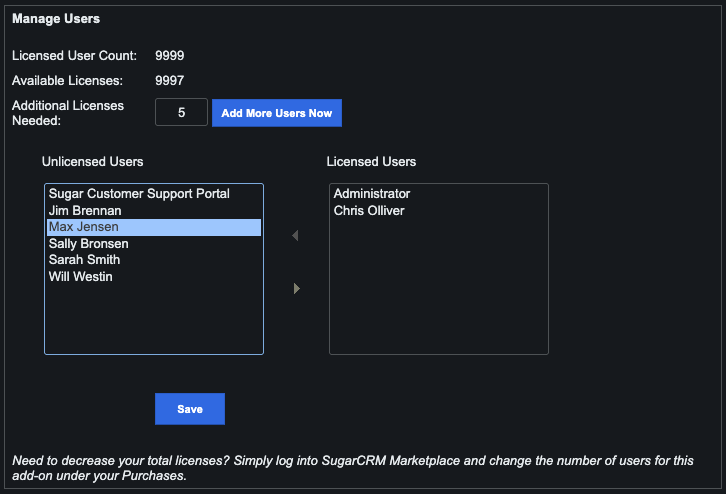Click the right-pointing arrow between the lists
Image resolution: width=726 pixels, height=494 pixels.
(x=296, y=289)
